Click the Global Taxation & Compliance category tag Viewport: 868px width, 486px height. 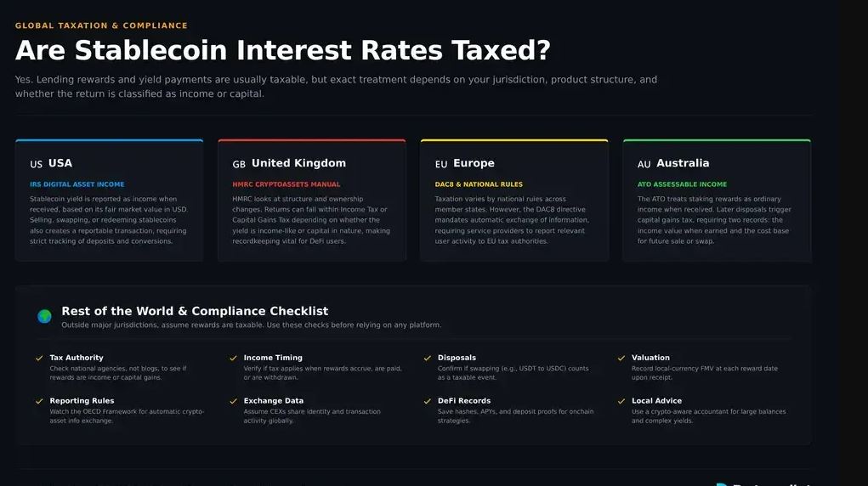(101, 25)
